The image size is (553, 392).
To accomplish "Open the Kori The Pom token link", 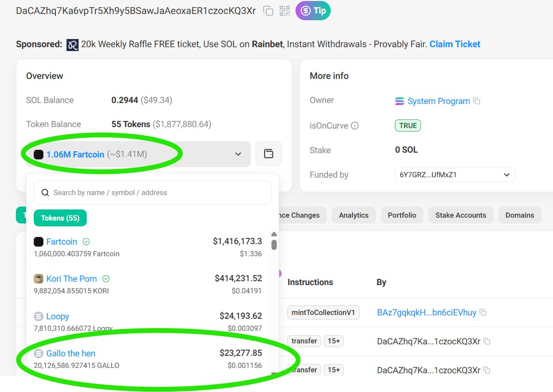I will click(71, 279).
